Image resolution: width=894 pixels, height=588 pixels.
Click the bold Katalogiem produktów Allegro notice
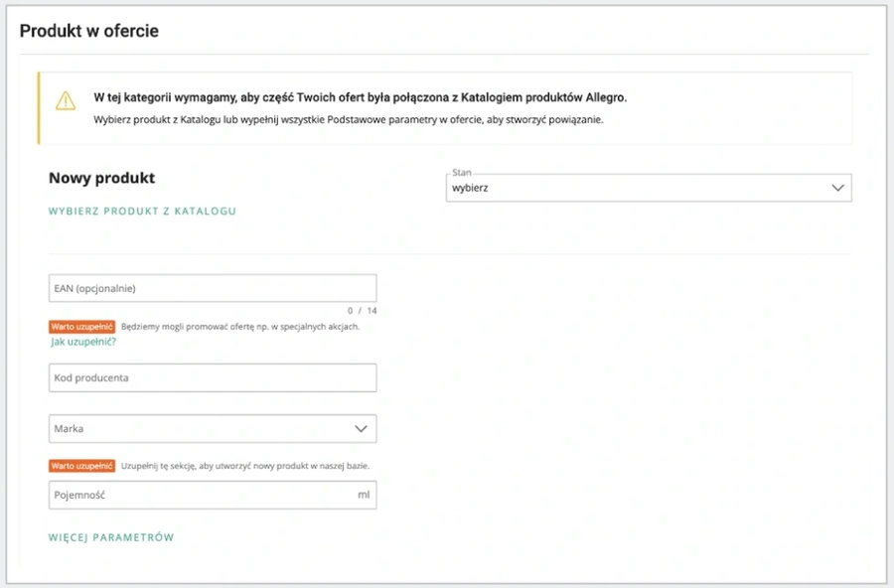coord(361,97)
